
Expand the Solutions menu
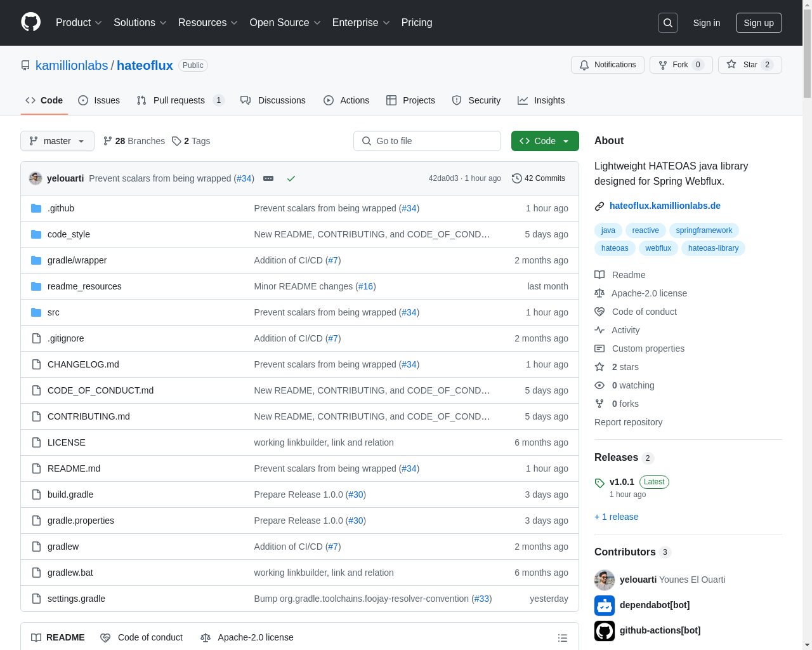tap(140, 23)
